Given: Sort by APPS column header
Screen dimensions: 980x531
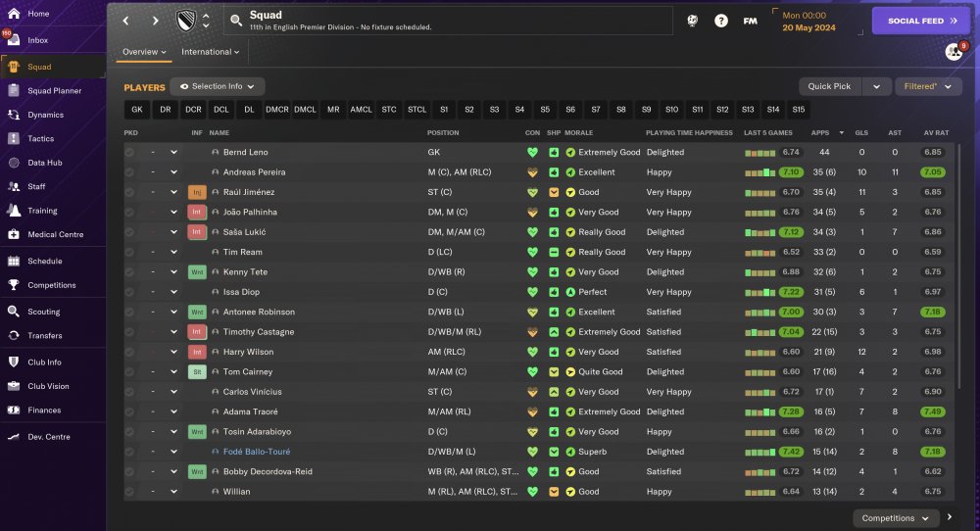Looking at the screenshot, I should pyautogui.click(x=820, y=133).
